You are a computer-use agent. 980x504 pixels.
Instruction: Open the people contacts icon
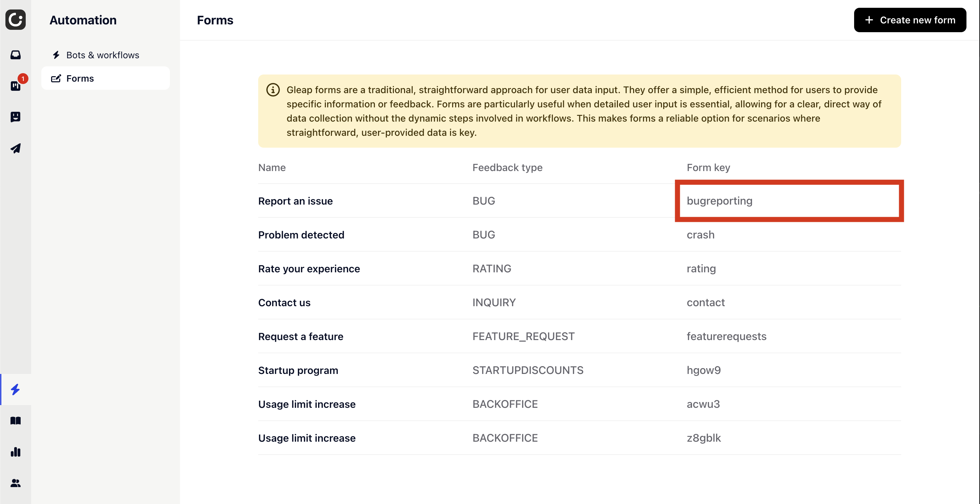(x=16, y=483)
